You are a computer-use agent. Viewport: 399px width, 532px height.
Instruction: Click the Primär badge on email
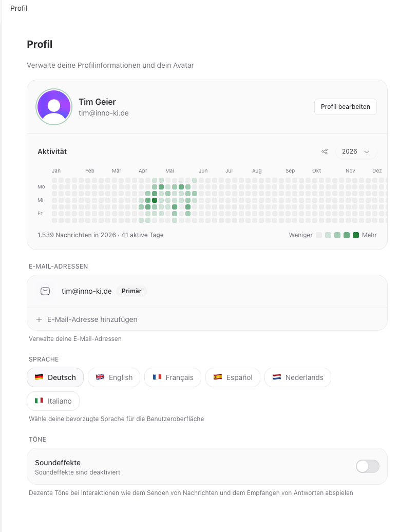click(x=131, y=291)
